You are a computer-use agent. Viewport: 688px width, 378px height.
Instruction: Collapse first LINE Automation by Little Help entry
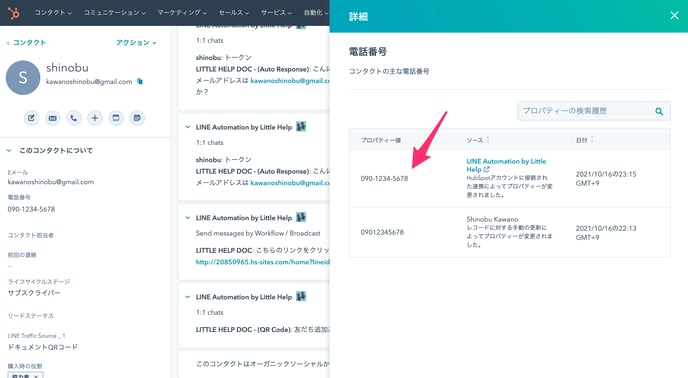[x=188, y=127]
